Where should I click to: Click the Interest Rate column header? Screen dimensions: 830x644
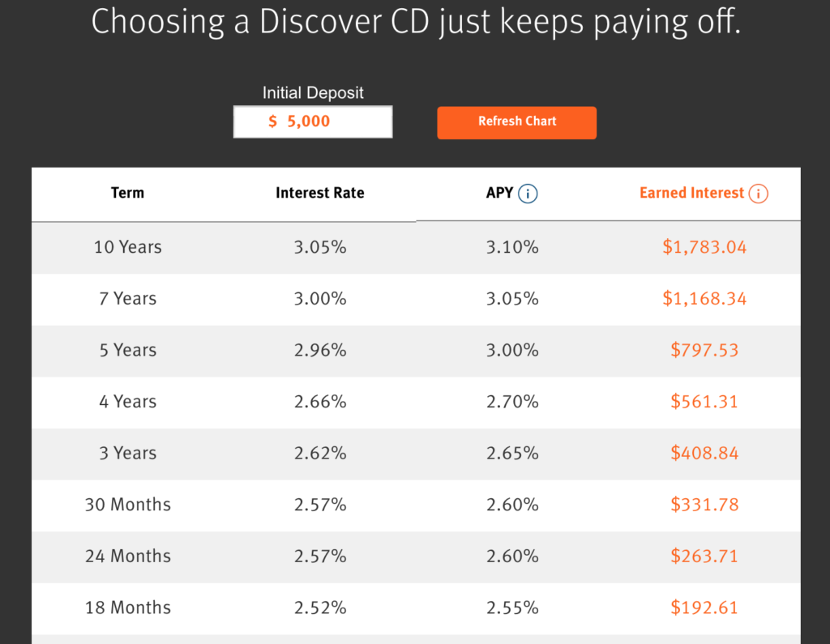pyautogui.click(x=319, y=193)
